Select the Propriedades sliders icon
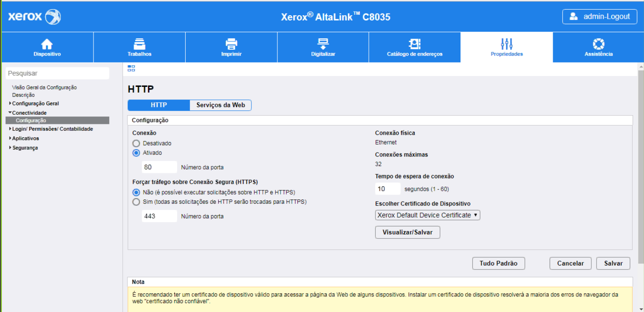Image resolution: width=644 pixels, height=312 pixels. [507, 44]
